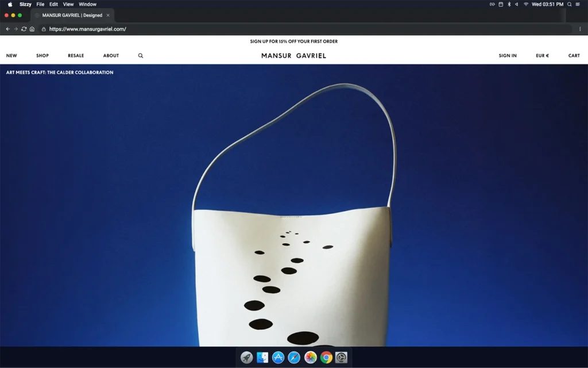Toggle Bluetooth from the menu bar icon
Screen dimensions: 588x368
click(509, 4)
